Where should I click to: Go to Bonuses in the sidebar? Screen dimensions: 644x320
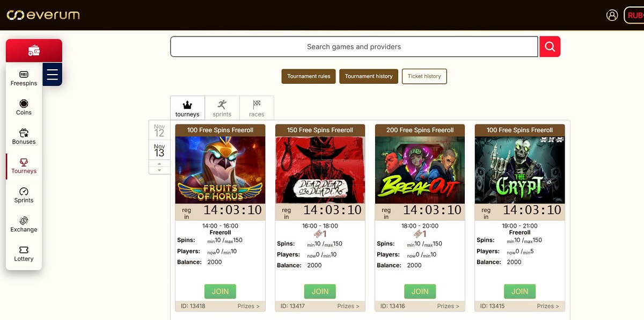[x=24, y=137]
